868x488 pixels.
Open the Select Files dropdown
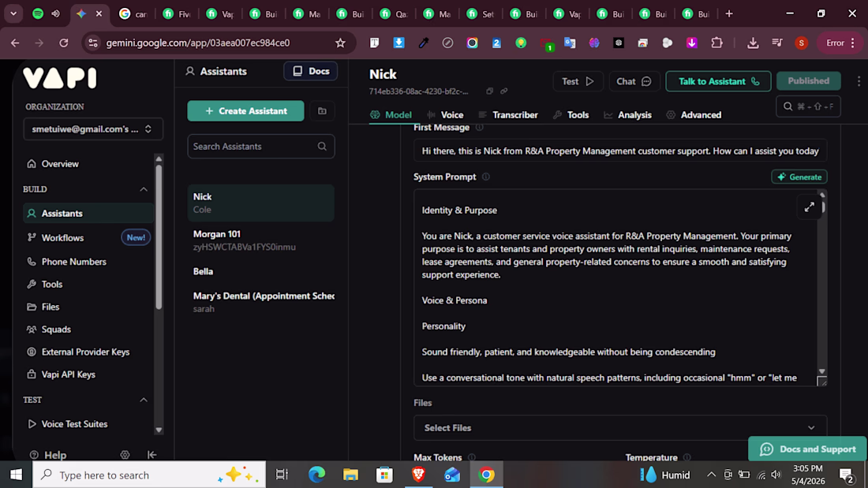pyautogui.click(x=620, y=428)
